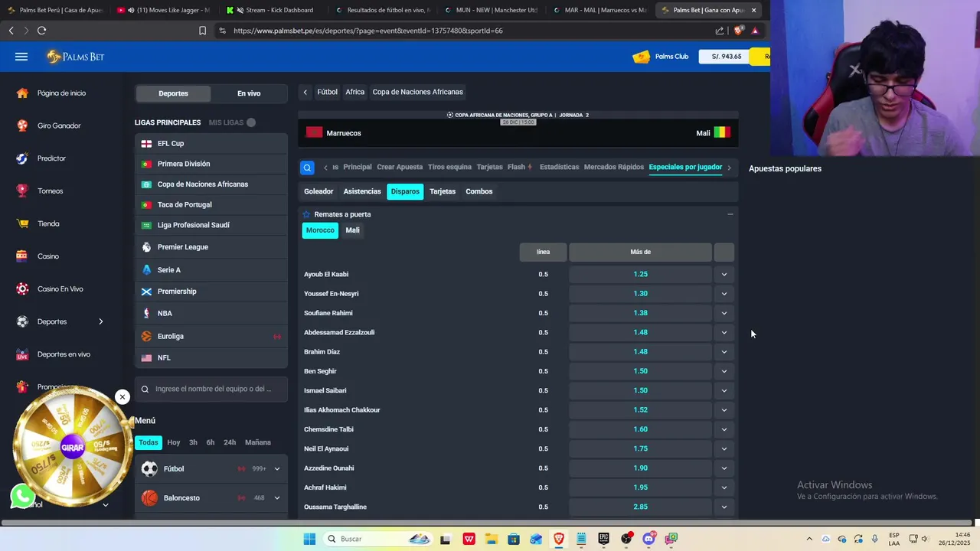This screenshot has height=551, width=980.
Task: Expand Deportes submenu arrow in sidebar
Action: [x=100, y=321]
